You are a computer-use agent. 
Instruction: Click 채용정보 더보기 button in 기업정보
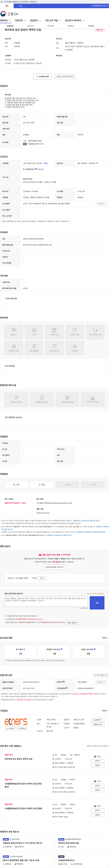point(98,724)
